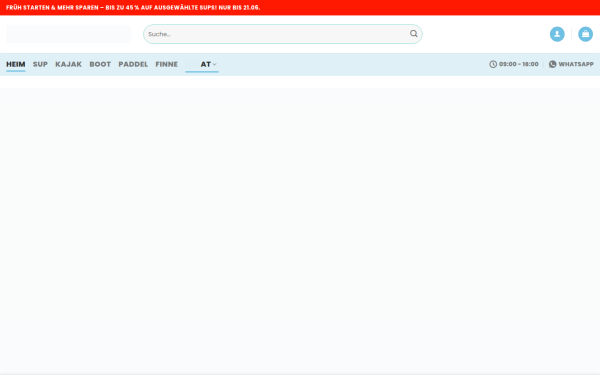Viewport: 600px width, 375px height.
Task: Open the user account icon
Action: pos(557,34)
